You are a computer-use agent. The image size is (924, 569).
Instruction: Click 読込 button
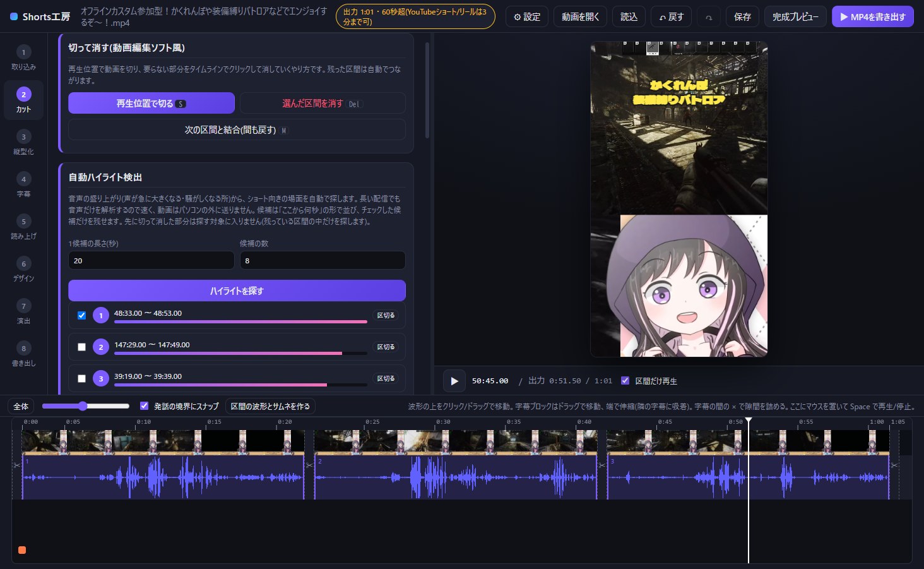(629, 17)
